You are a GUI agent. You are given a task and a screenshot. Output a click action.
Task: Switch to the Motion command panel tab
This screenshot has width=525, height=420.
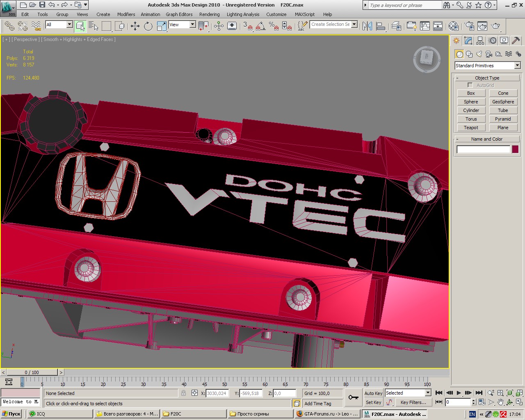tap(492, 41)
